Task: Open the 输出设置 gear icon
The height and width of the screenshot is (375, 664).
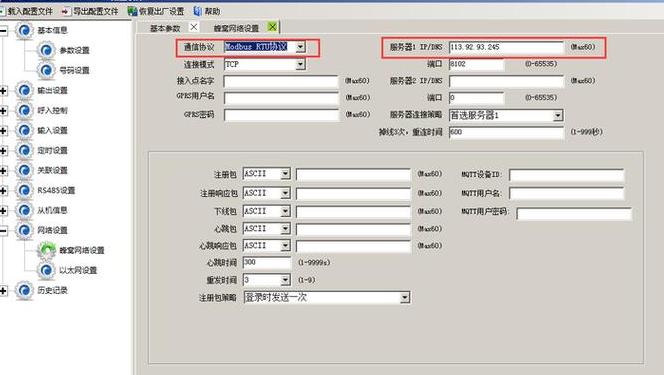Action: tap(24, 90)
